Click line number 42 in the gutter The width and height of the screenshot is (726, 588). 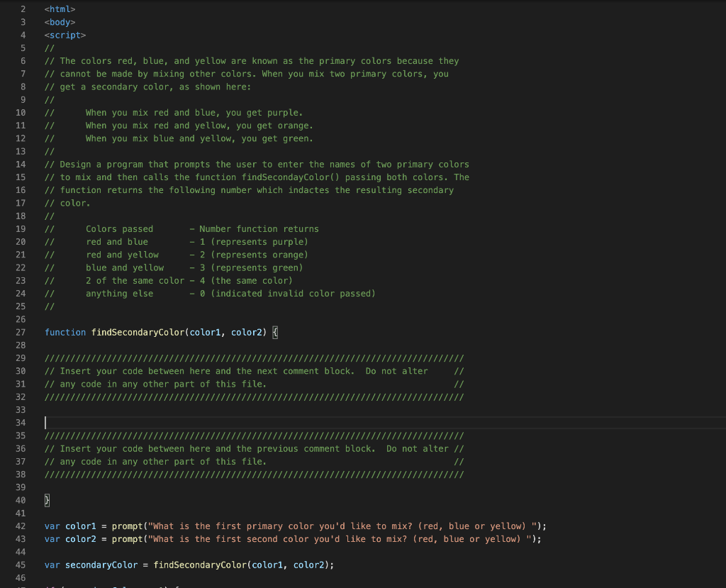21,526
